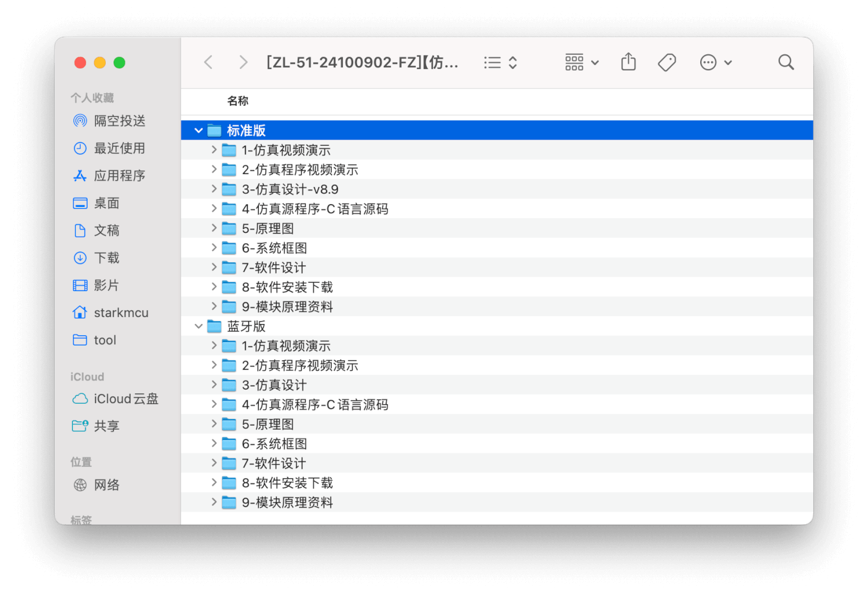Click the Edit Tags icon
Screen dimensions: 868x597
(667, 62)
